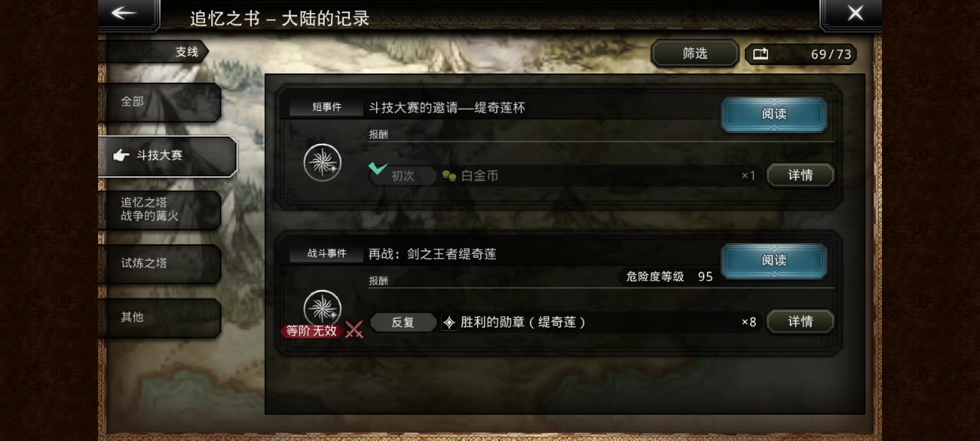Click the compass emblem of 再战 battle event

(322, 309)
